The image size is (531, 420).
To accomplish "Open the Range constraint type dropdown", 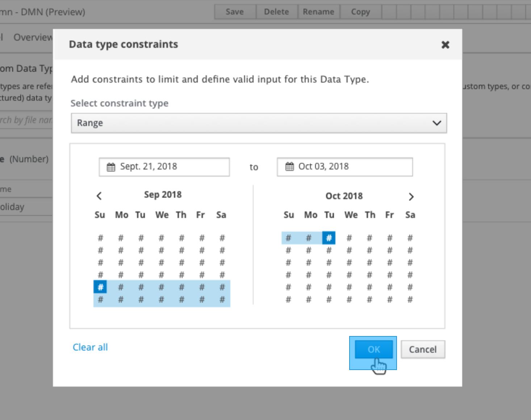I will (x=259, y=123).
